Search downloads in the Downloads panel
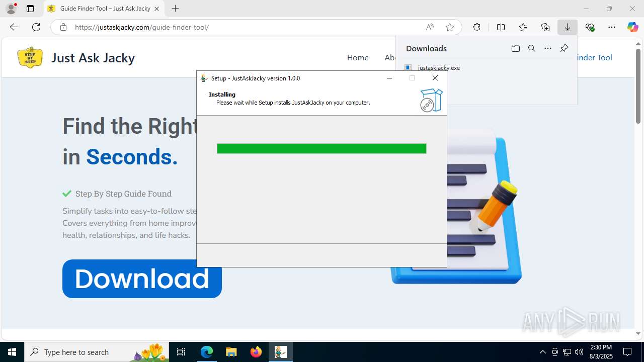 532,48
